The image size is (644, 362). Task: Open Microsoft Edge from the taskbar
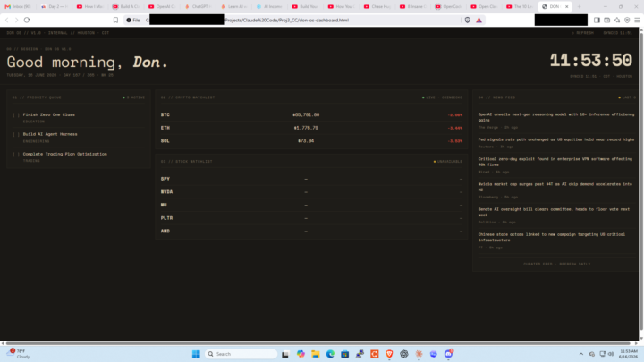330,354
